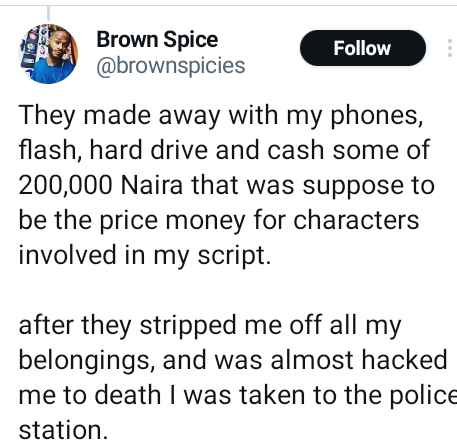Click the word "stripped" in the second paragraph
The height and width of the screenshot is (445, 457).
188,327
